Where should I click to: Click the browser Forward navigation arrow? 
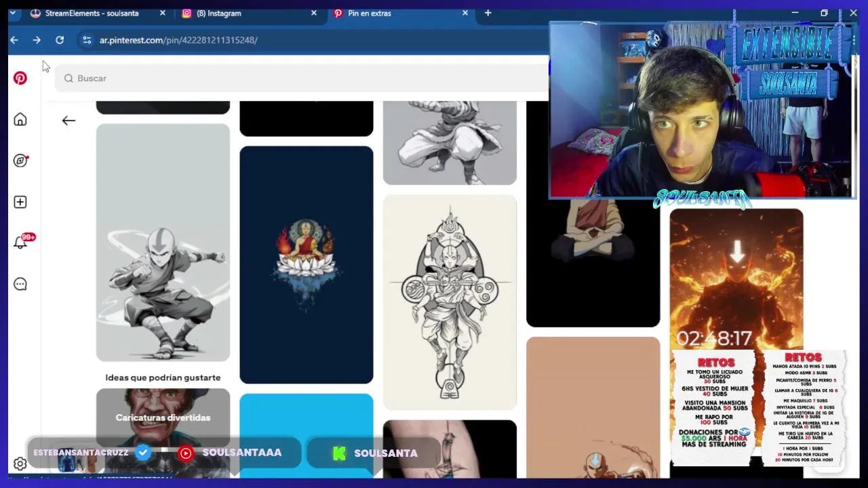click(37, 40)
